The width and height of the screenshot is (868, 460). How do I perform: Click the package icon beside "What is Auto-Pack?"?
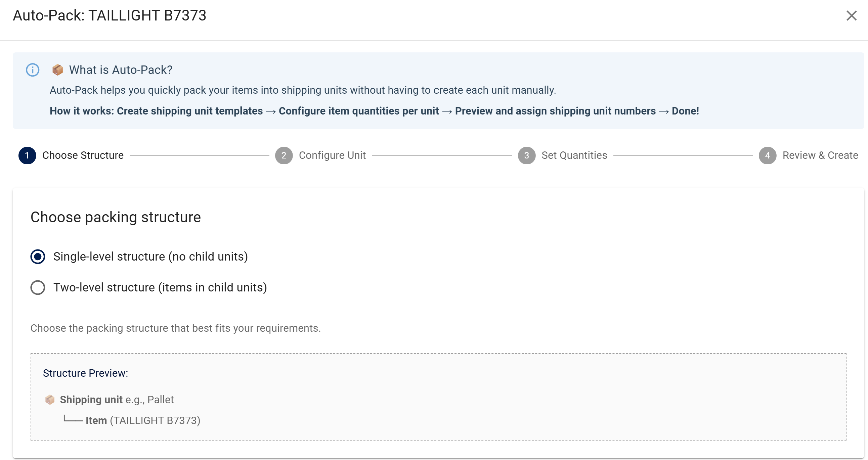58,70
